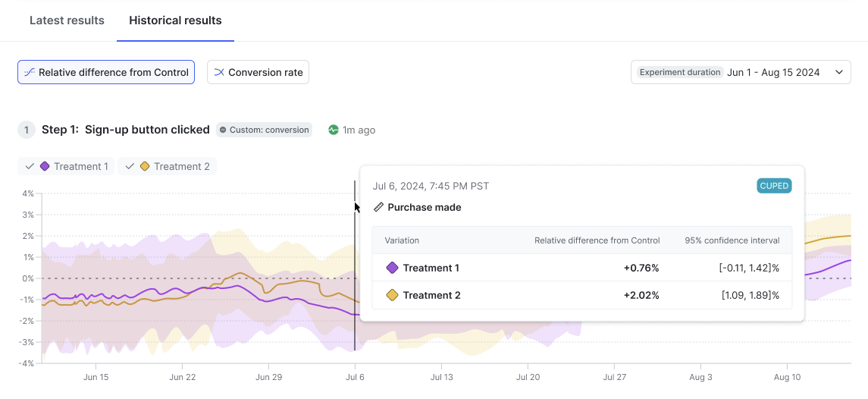The width and height of the screenshot is (868, 399).
Task: Switch to the Latest results tab
Action: click(67, 20)
